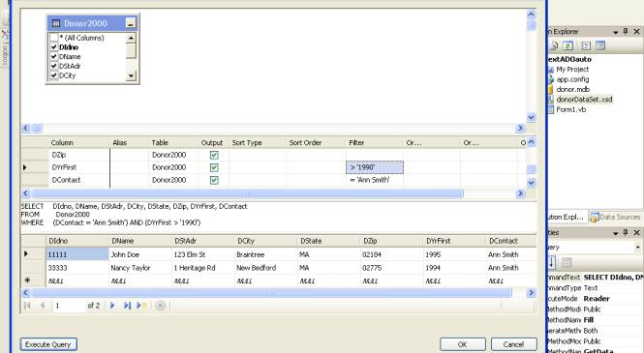Click the DContact results column header
Viewport: 644px width, 353px height.
(x=511, y=241)
